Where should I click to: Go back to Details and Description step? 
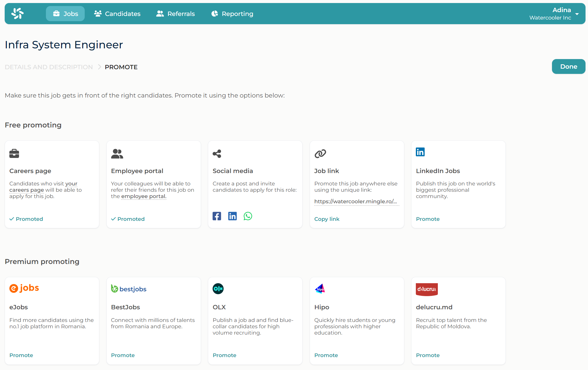[x=49, y=67]
